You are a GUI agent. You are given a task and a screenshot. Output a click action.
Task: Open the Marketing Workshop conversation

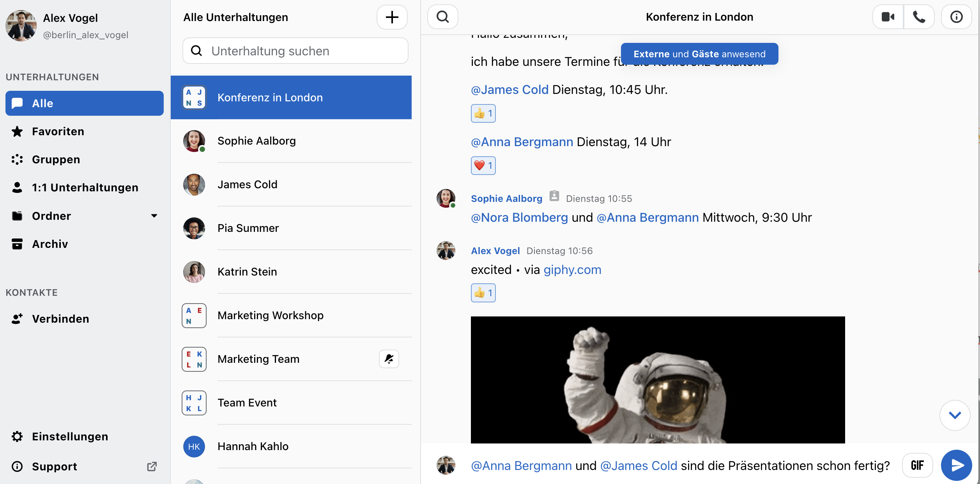[291, 316]
